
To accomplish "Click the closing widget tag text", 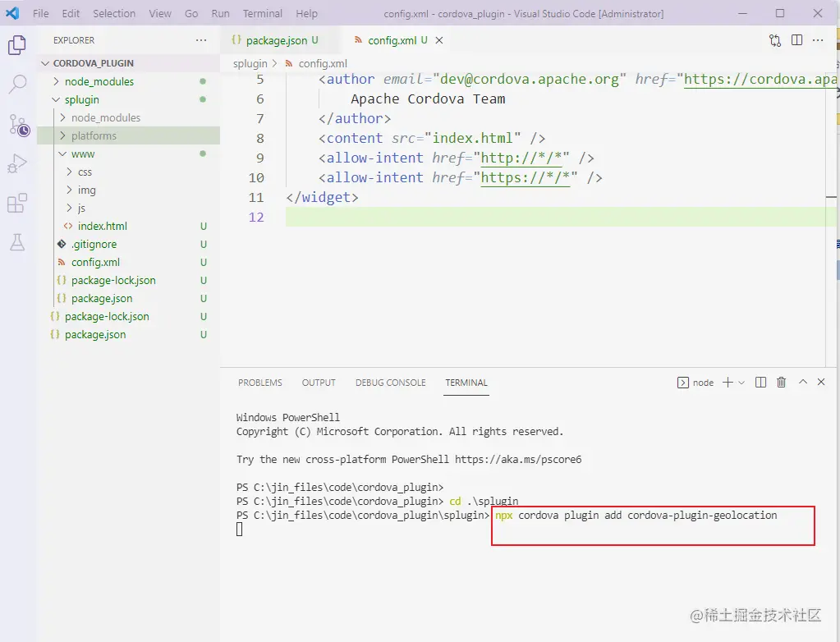I will 322,198.
